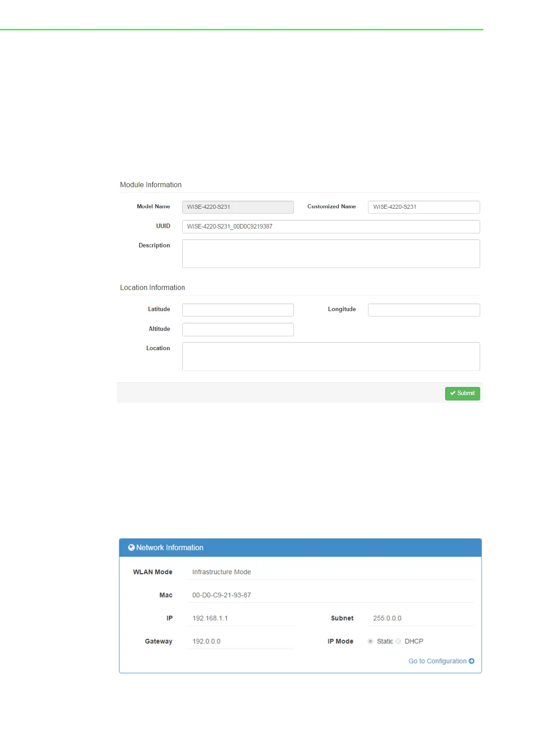Image resolution: width=534 pixels, height=756 pixels.
Task: Click the Description text area
Action: click(x=331, y=254)
